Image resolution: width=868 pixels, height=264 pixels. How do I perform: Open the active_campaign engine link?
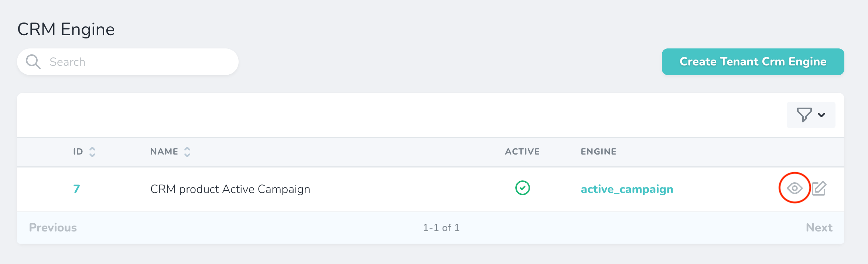click(x=627, y=189)
